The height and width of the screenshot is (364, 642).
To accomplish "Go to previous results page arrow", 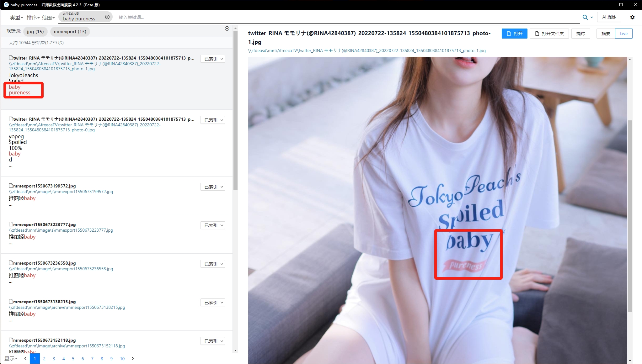I will [x=25, y=358].
